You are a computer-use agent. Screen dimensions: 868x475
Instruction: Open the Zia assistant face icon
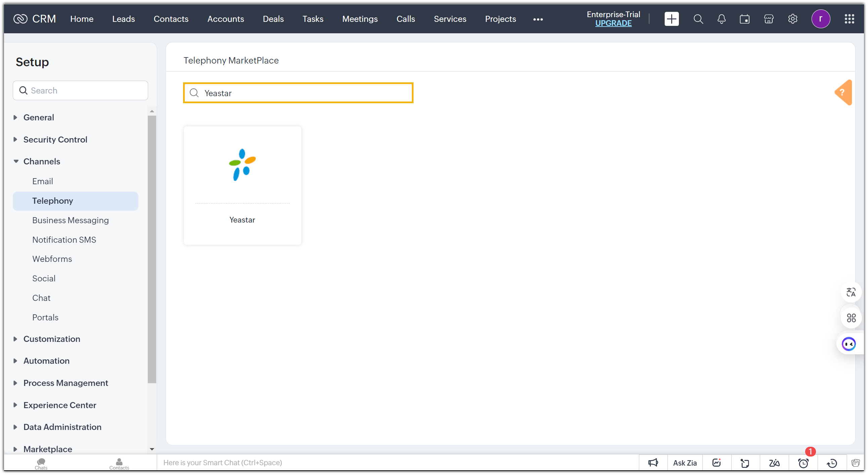click(x=848, y=344)
